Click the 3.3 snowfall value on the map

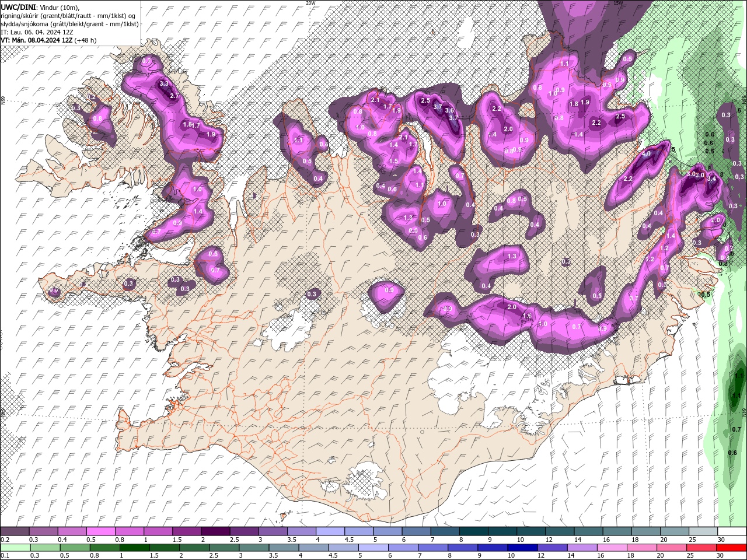pos(163,84)
